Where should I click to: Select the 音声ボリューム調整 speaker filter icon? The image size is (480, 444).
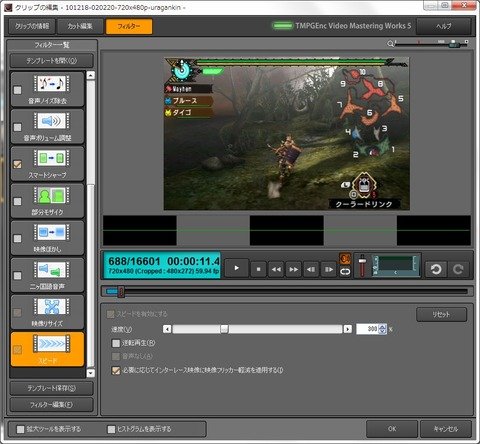pos(52,121)
